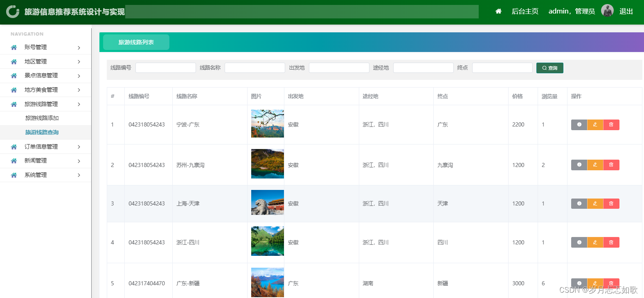This screenshot has height=298, width=644.
Task: Open the 广东-新疆 route thumbnail image
Action: tap(268, 282)
